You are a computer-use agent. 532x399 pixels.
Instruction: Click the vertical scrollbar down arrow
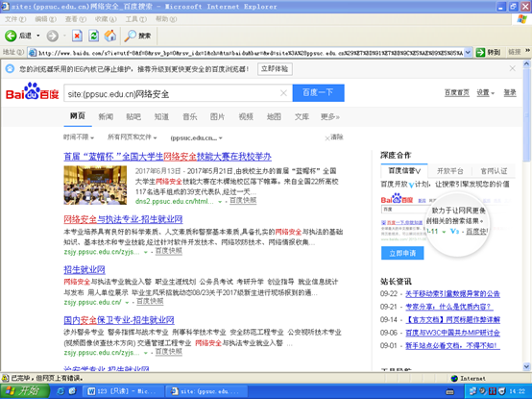click(x=527, y=366)
